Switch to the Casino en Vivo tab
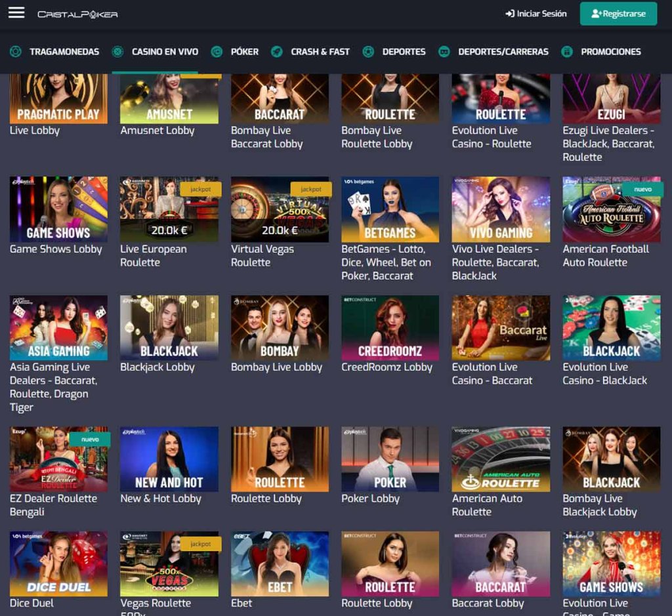 click(165, 52)
